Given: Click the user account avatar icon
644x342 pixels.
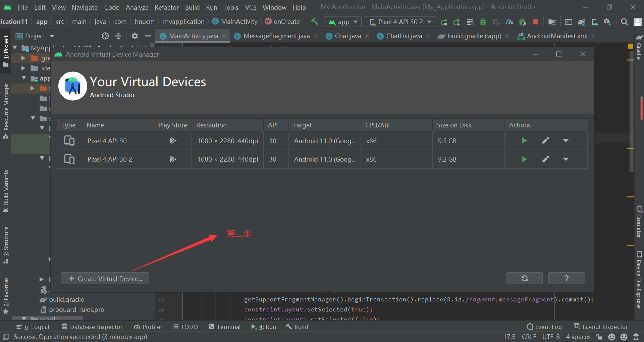Looking at the screenshot, I should [637, 22].
